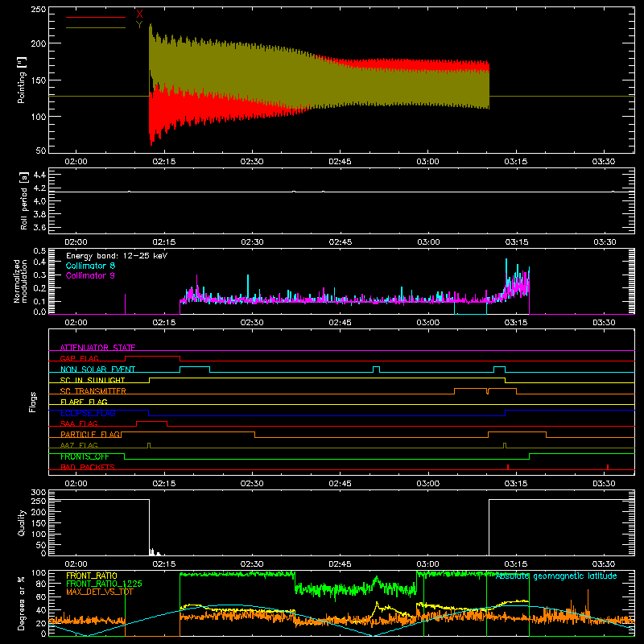Click the orange MAX_DET_VS_TOT legend
Image resolution: width=644 pixels, height=644 pixels.
(99, 592)
